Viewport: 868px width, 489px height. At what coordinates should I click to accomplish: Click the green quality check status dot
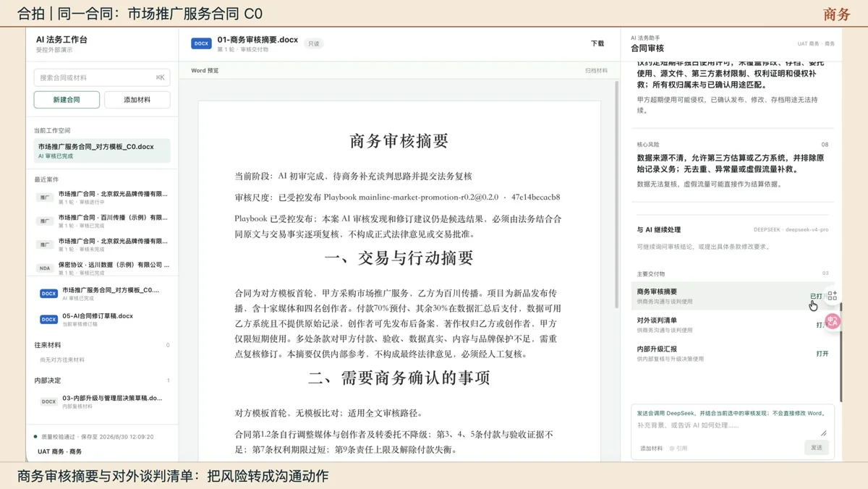(x=35, y=437)
